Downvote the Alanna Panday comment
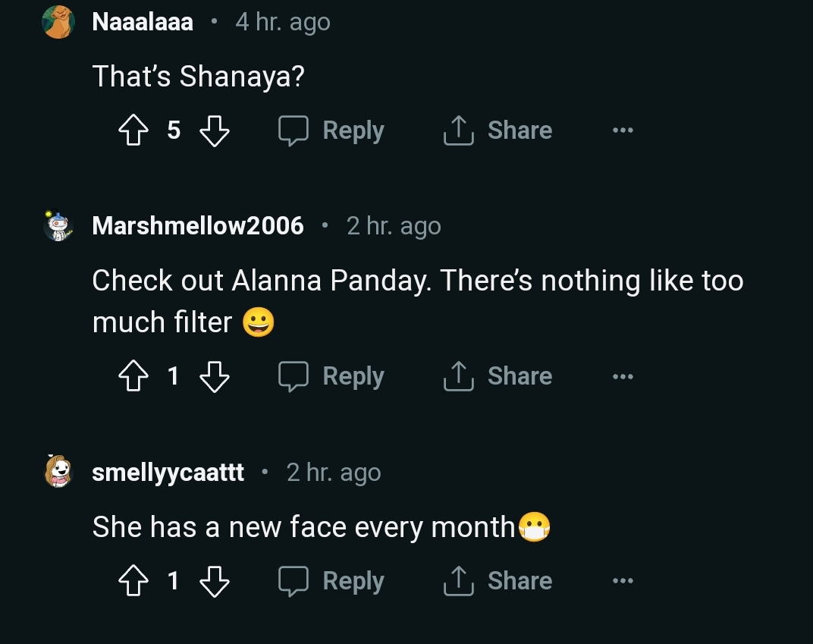 click(x=214, y=376)
